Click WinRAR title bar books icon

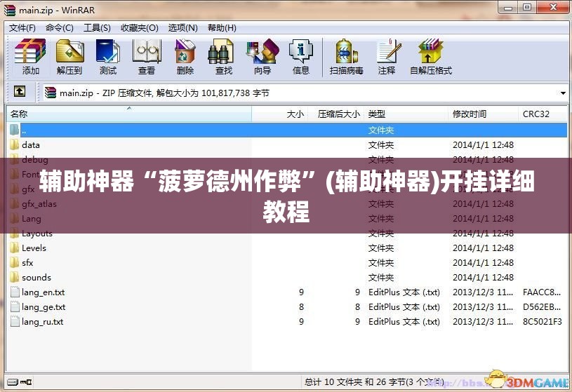(10, 10)
